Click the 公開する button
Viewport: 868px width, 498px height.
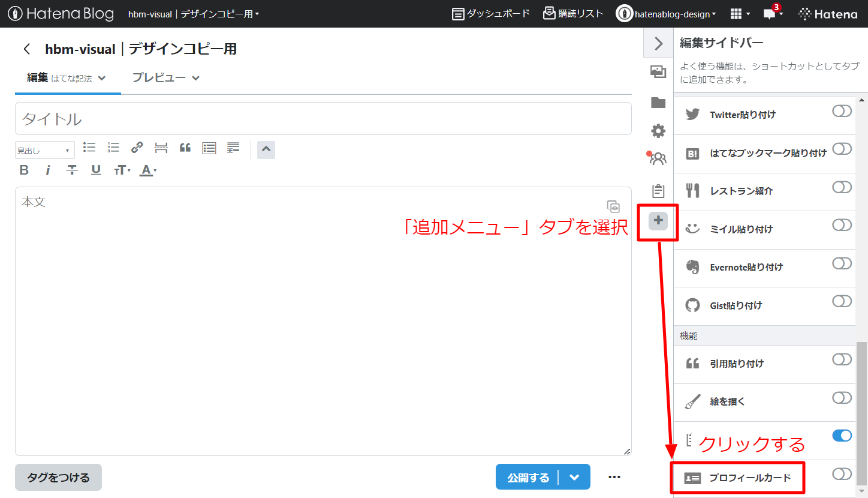coord(528,478)
